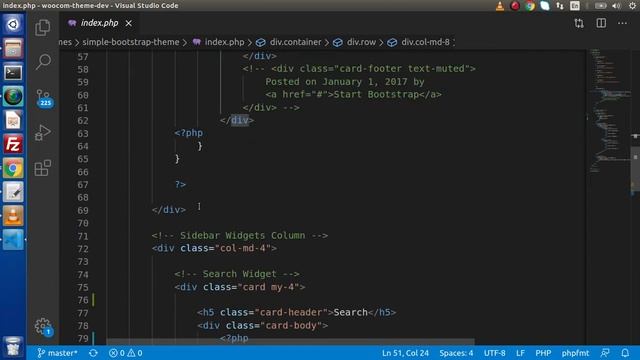Click the Open Changes compare icon
Screen dimensions: 640x360
coord(579,23)
